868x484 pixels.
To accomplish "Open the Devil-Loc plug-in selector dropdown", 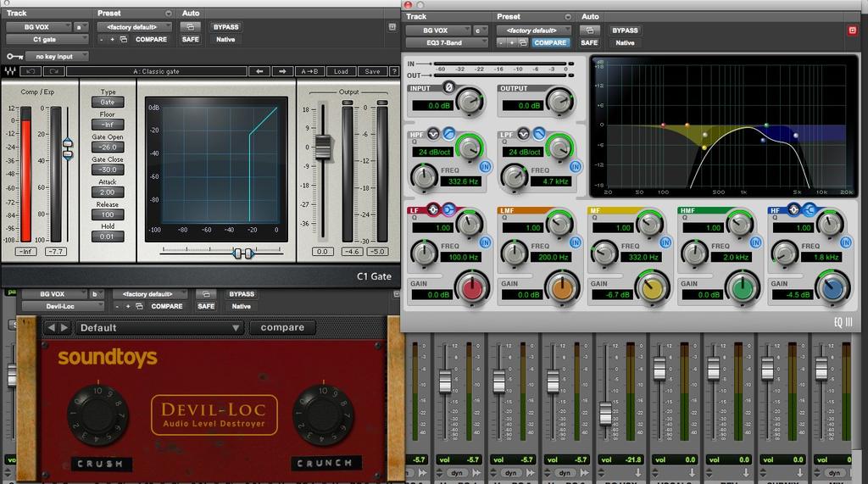I will point(63,306).
